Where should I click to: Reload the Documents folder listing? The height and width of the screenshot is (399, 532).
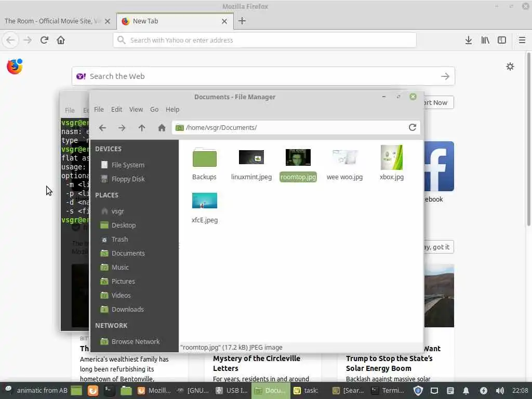click(412, 128)
